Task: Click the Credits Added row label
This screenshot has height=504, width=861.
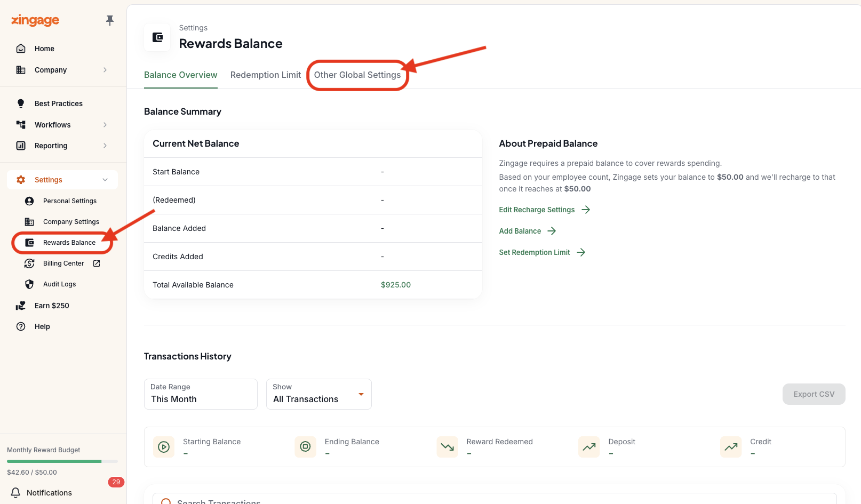Action: click(x=178, y=257)
